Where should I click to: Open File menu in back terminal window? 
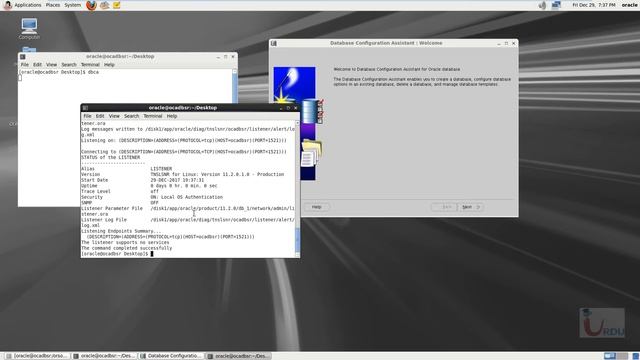tap(24, 64)
